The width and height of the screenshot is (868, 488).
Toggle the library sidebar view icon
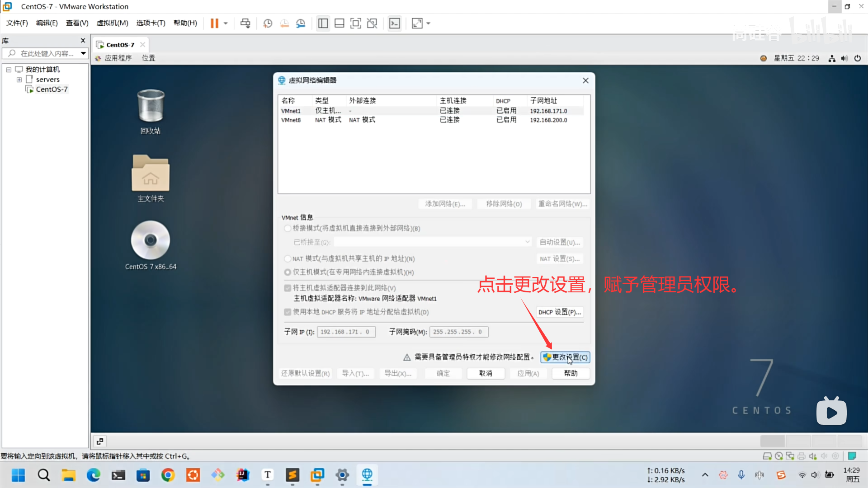(x=323, y=23)
